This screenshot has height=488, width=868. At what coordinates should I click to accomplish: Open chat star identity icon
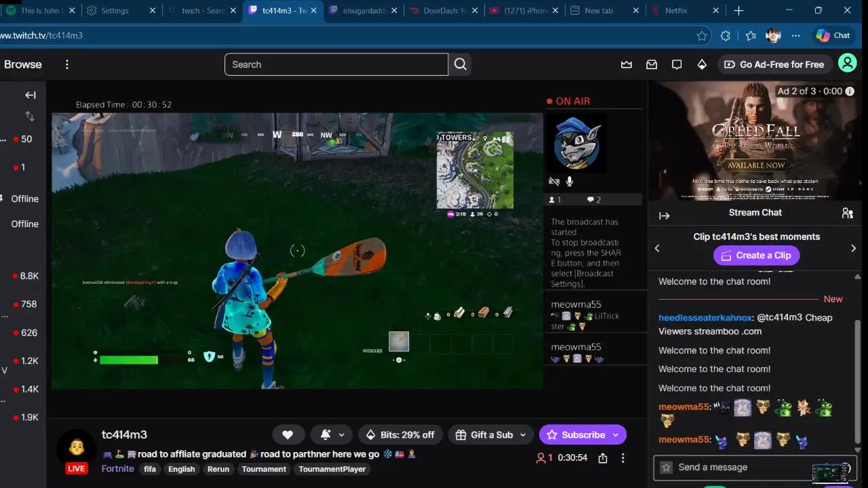point(666,467)
